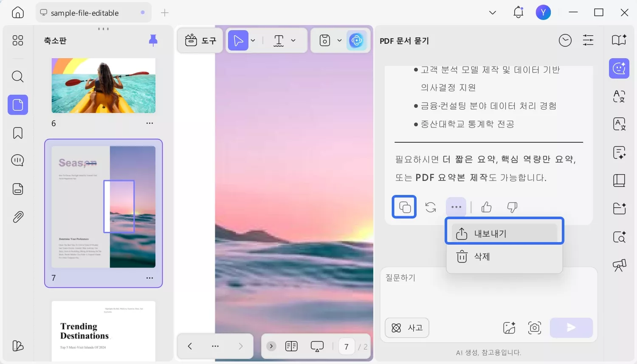Open the 도구 tools menu in the toolbar

pyautogui.click(x=200, y=40)
